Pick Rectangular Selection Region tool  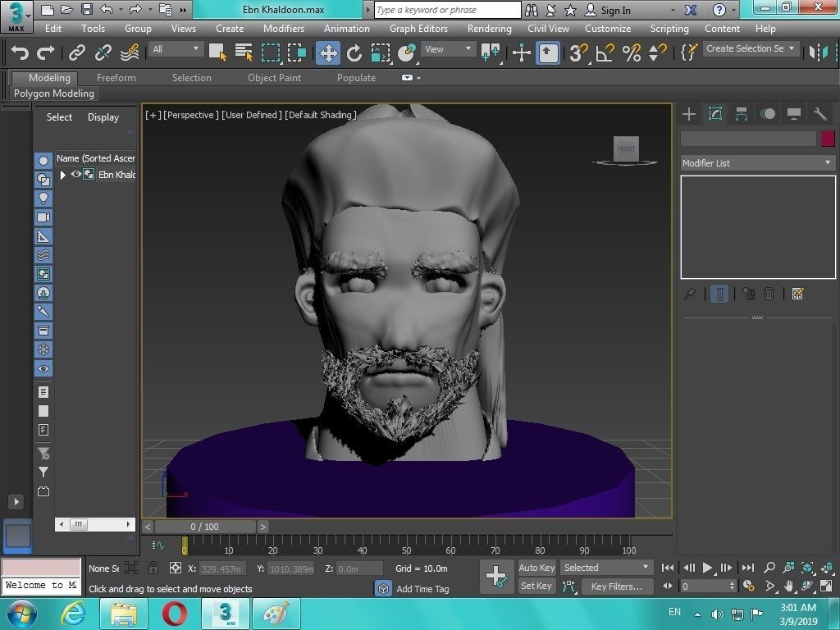[x=271, y=52]
